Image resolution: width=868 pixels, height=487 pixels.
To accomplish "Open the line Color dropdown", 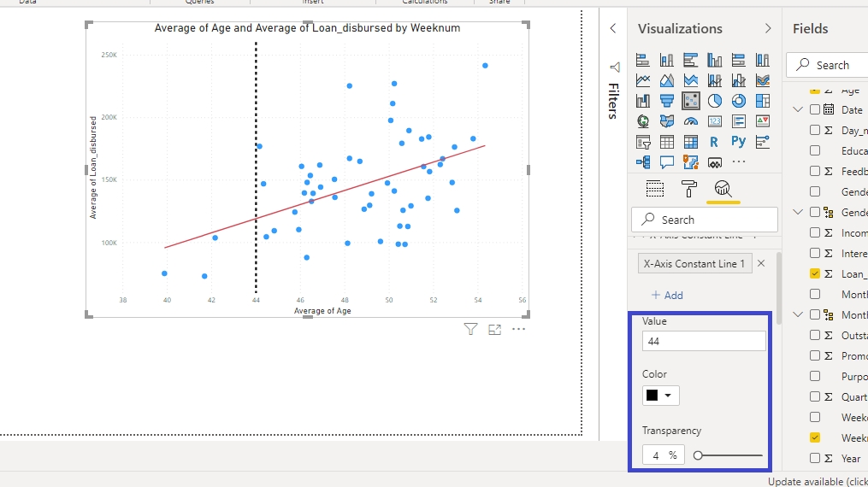I will (x=661, y=396).
